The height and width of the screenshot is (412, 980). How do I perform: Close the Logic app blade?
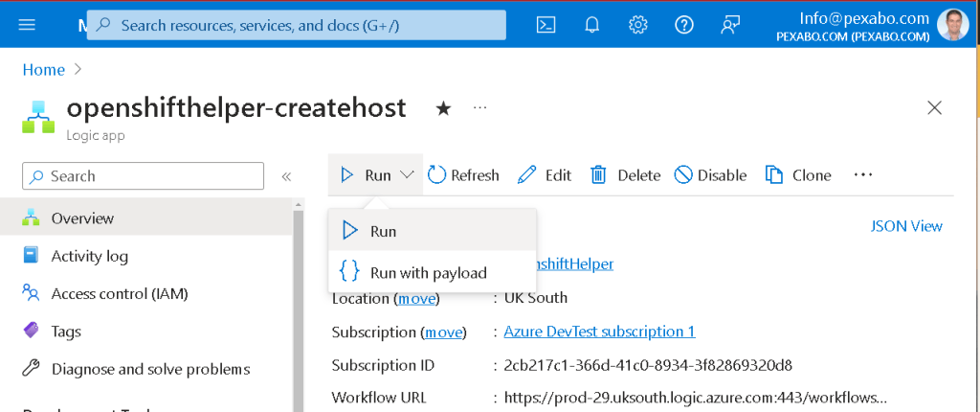tap(934, 108)
